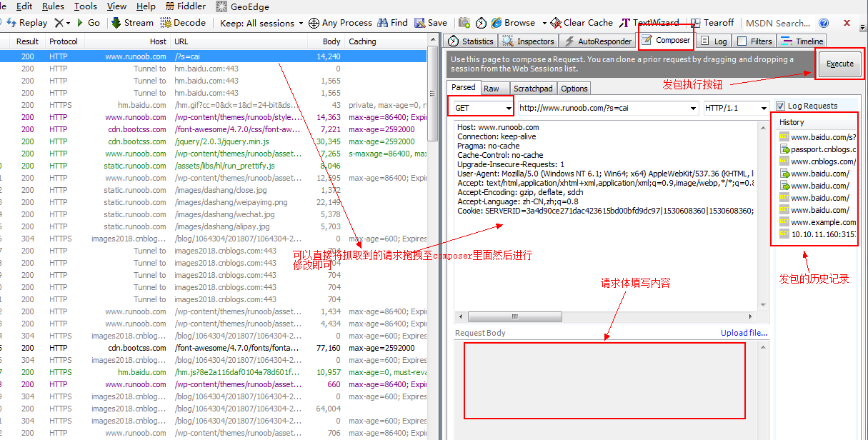Viewport: 868px width, 440px height.
Task: Open the request URL combo box dropdown
Action: click(694, 109)
